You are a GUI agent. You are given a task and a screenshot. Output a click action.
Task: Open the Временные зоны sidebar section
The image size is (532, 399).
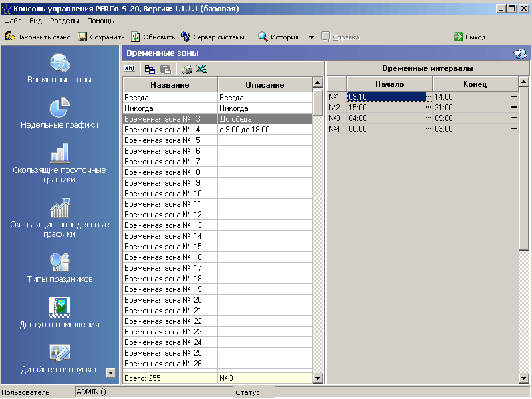59,68
